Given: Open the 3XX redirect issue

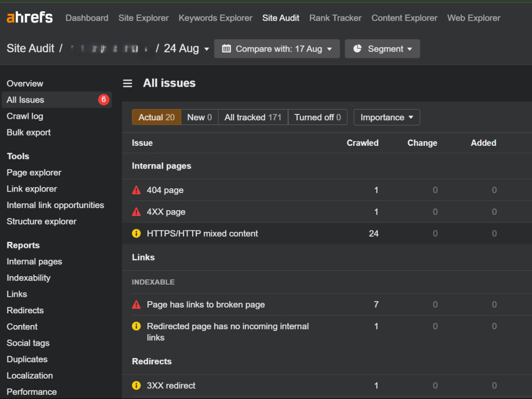Looking at the screenshot, I should [x=171, y=385].
